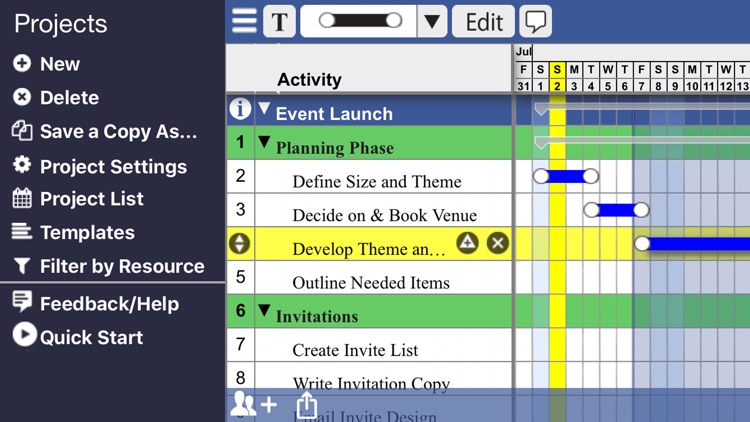Image resolution: width=750 pixels, height=422 pixels.
Task: Tap the share export icon
Action: (307, 404)
